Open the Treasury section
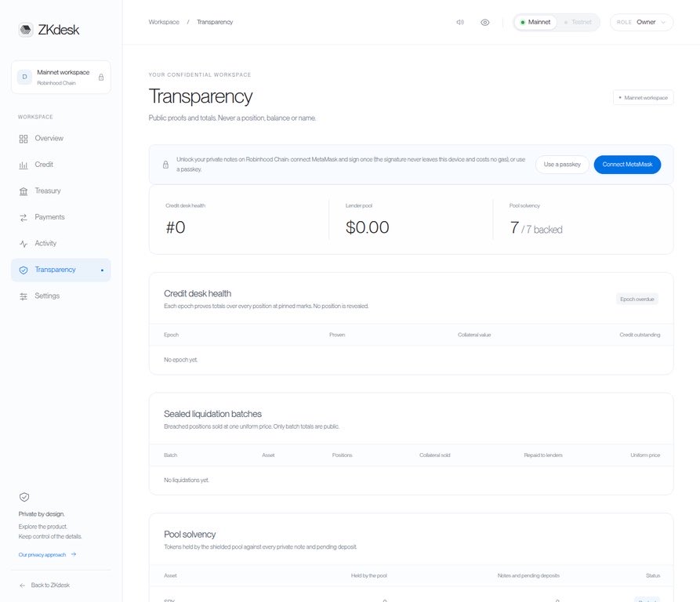700x602 pixels. click(x=61, y=191)
